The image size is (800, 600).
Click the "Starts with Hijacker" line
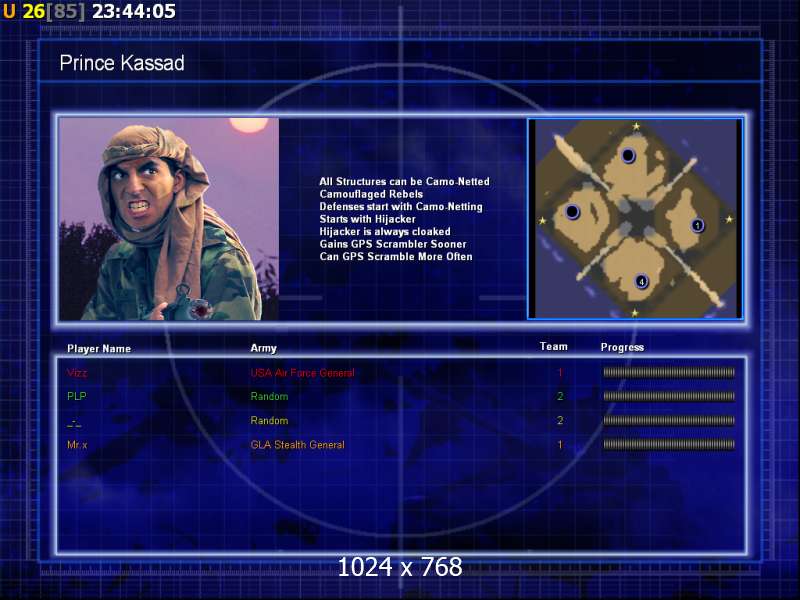tap(367, 219)
